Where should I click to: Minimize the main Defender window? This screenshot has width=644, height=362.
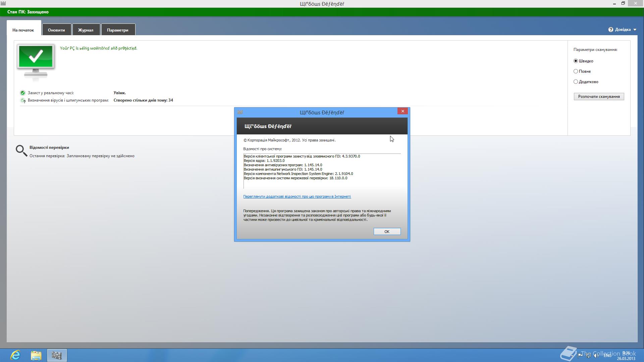point(614,4)
